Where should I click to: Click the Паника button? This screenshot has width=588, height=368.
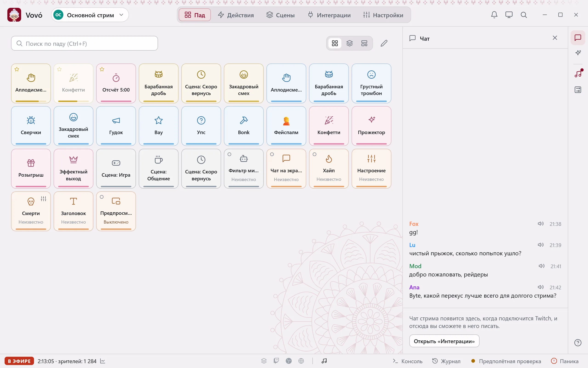565,361
